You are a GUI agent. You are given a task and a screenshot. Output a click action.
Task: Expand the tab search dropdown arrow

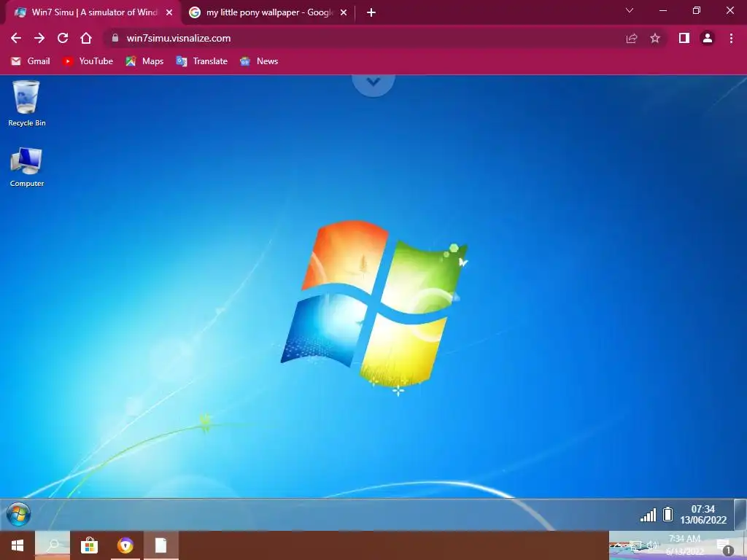point(630,10)
